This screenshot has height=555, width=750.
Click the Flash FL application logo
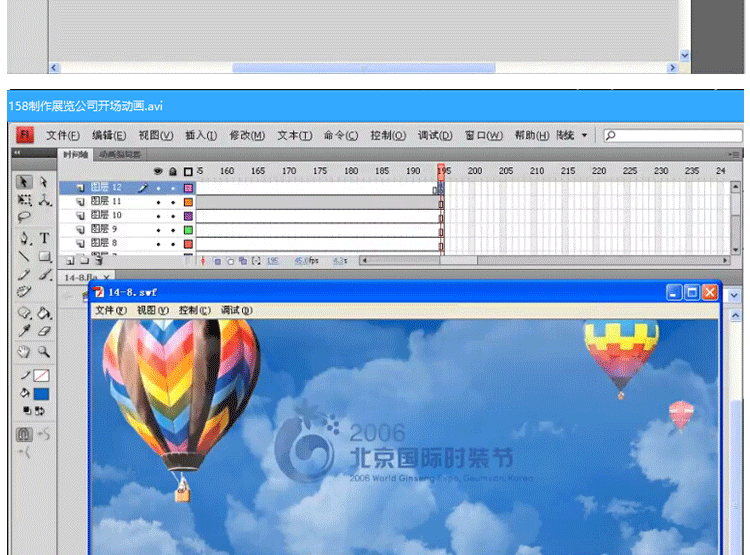click(x=25, y=135)
